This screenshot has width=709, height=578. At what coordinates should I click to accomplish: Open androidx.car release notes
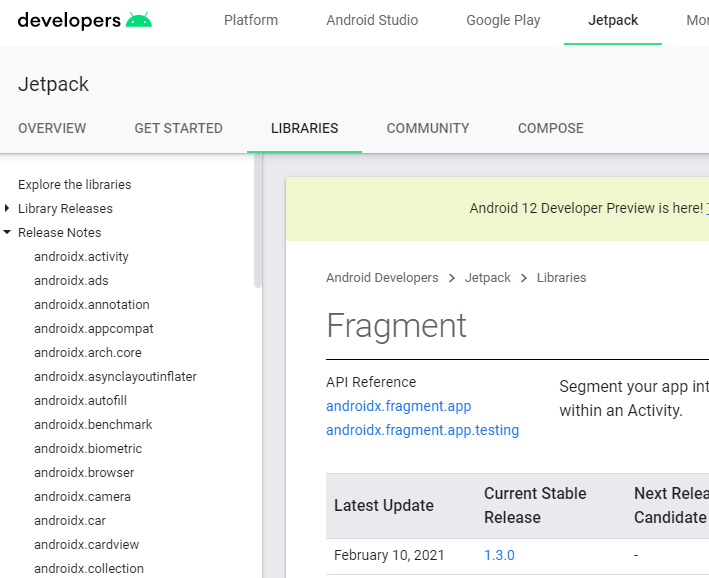click(70, 520)
